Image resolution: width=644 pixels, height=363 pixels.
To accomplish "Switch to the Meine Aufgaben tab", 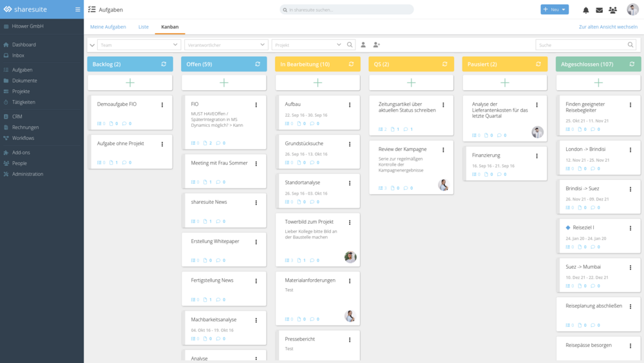I will tap(108, 27).
